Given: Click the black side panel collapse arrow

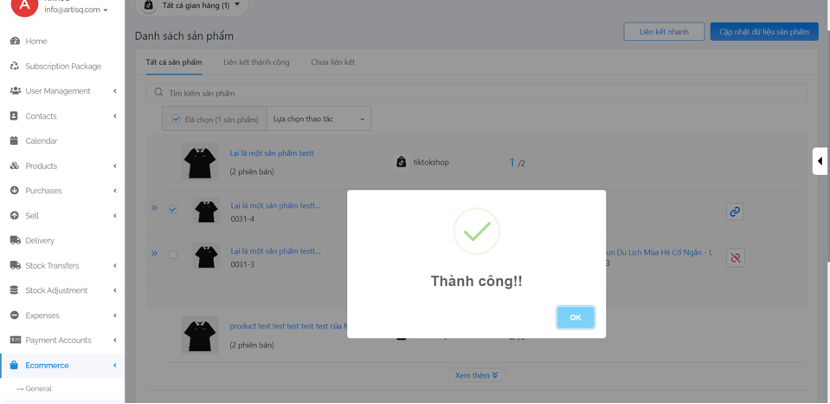Looking at the screenshot, I should tap(820, 161).
